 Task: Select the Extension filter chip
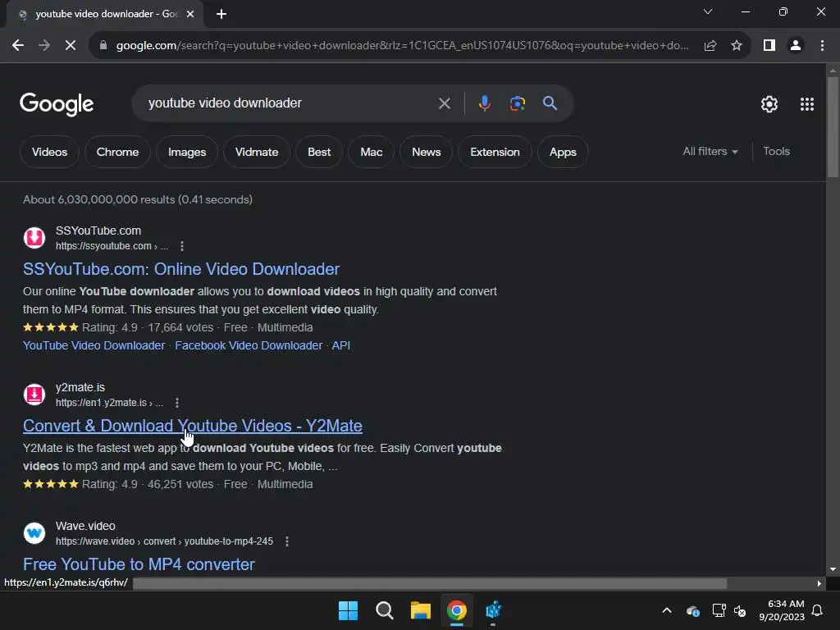point(495,152)
